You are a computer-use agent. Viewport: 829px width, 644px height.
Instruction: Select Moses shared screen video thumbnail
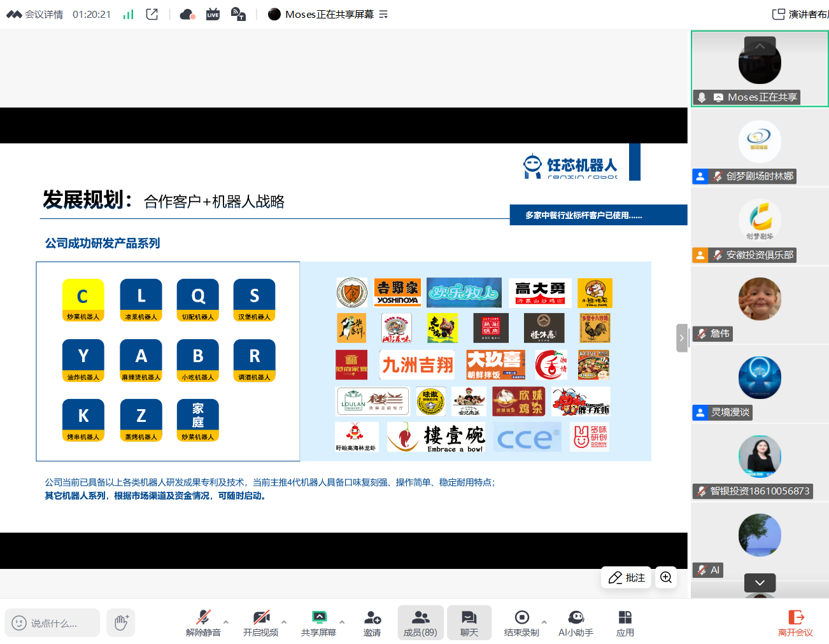click(760, 68)
